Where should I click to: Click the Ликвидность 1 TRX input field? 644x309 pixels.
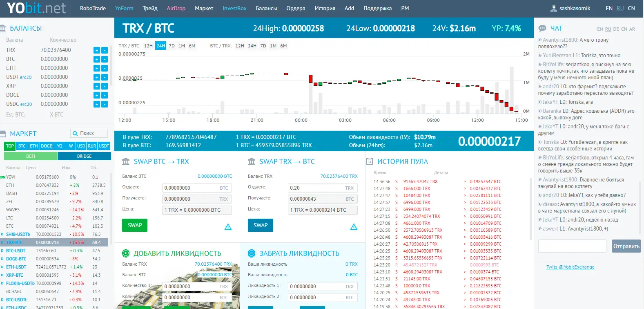[x=323, y=287]
